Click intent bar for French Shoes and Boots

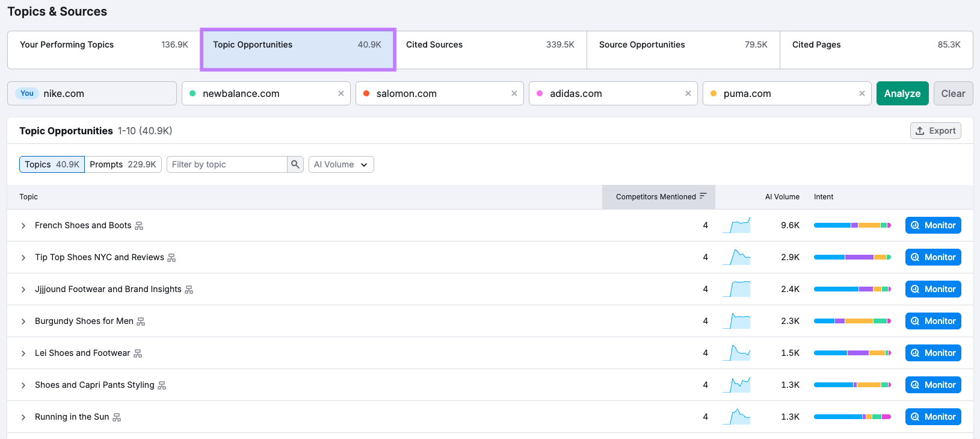click(852, 225)
